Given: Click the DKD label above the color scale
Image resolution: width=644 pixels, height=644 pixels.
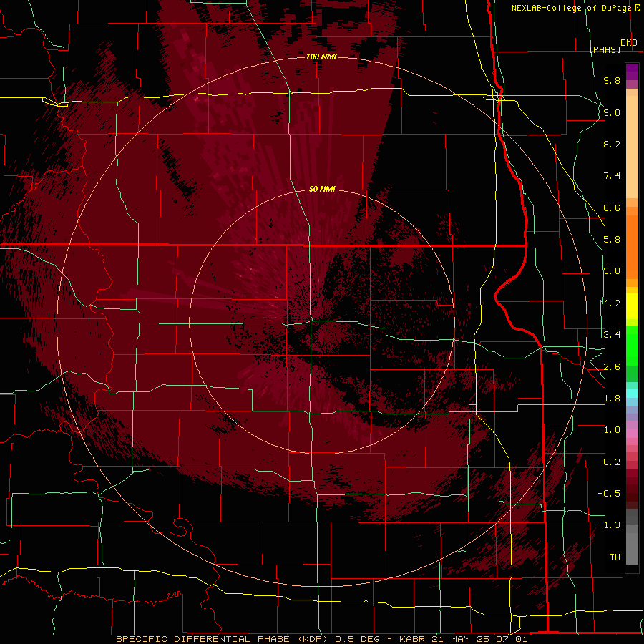Looking at the screenshot, I should [629, 43].
